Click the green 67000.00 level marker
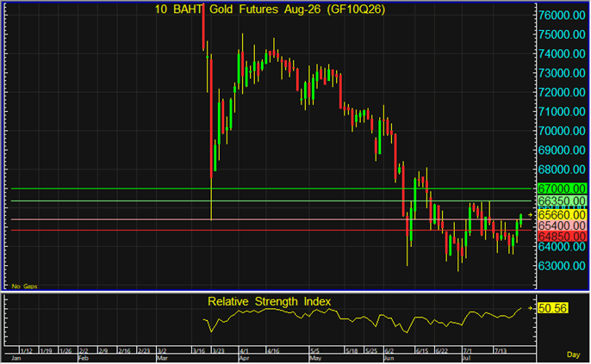The width and height of the screenshot is (591, 364). coord(562,188)
